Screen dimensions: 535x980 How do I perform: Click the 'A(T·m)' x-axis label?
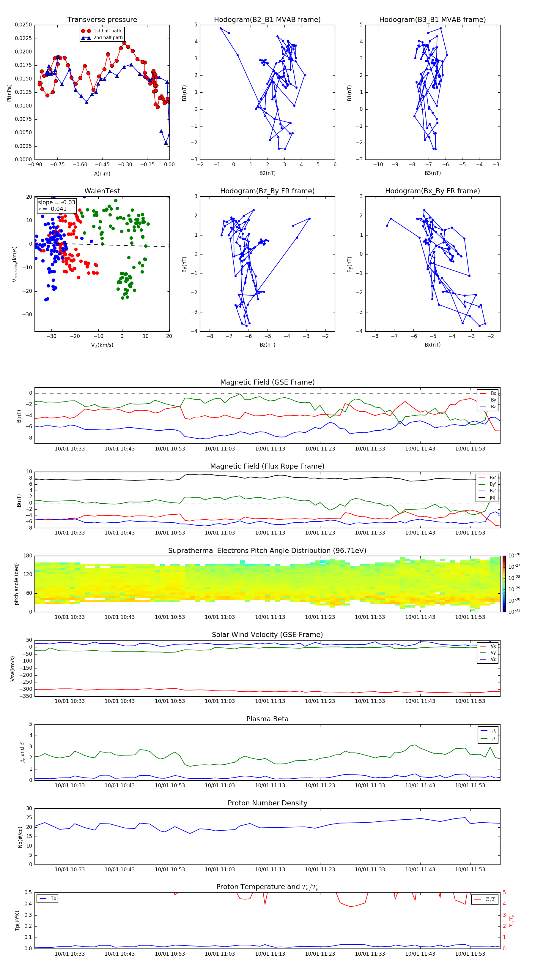point(102,173)
